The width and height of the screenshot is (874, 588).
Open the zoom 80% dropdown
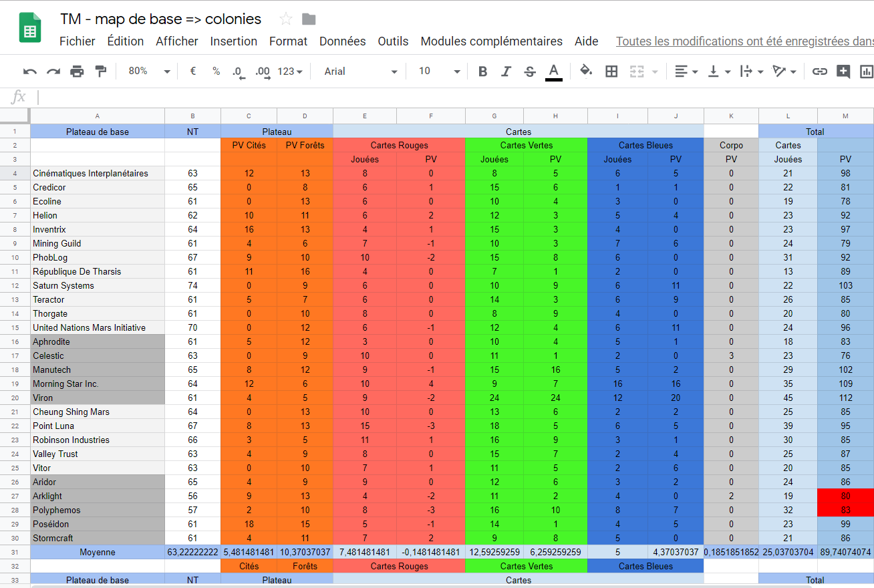[149, 71]
